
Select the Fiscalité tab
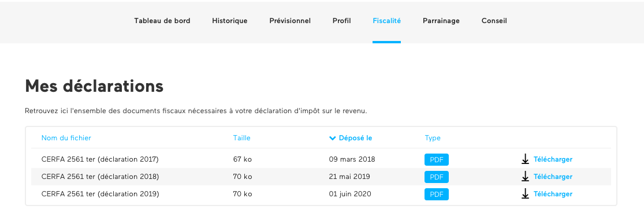click(x=386, y=21)
